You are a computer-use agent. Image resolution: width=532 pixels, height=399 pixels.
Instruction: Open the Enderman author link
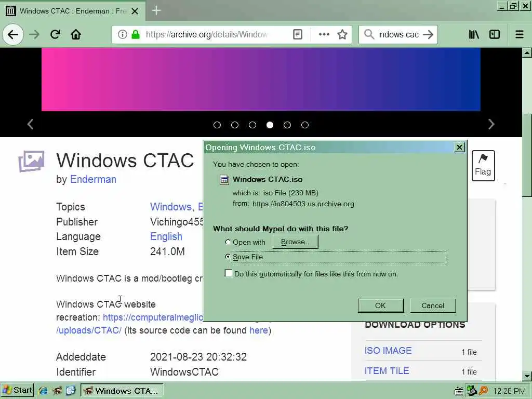coord(93,179)
